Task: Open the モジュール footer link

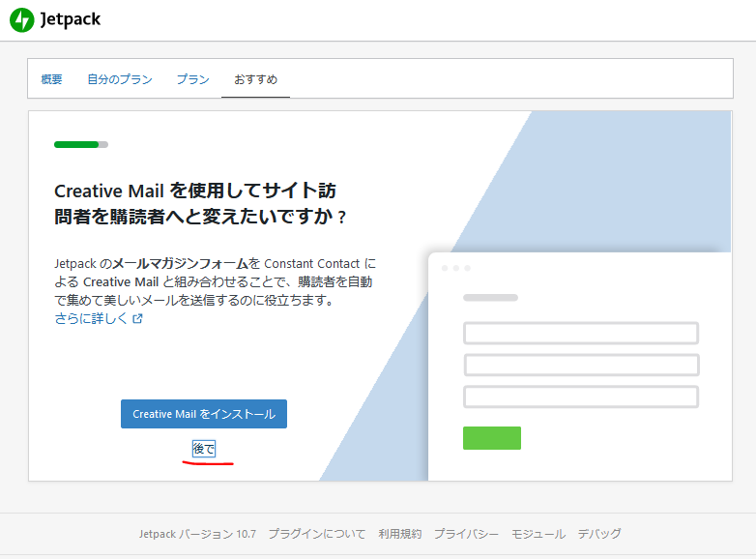Action: [538, 534]
